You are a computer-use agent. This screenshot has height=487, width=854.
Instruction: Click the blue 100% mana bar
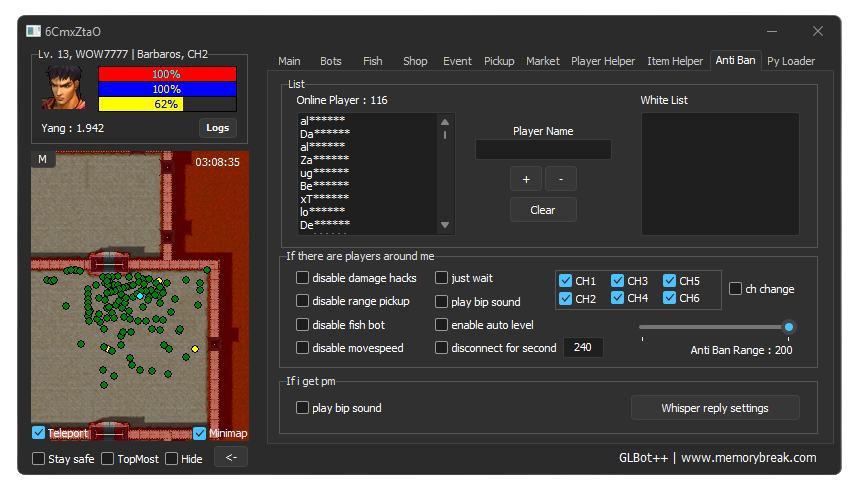(167, 89)
